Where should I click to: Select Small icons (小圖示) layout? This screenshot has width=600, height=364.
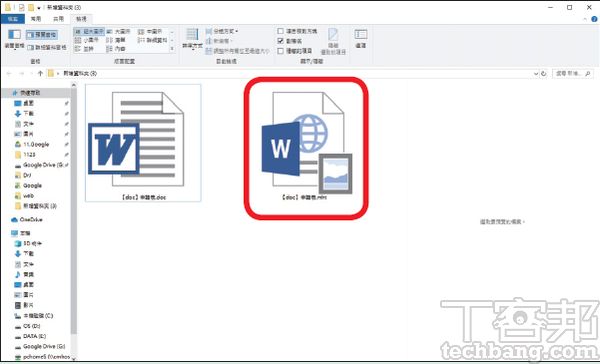[x=87, y=40]
